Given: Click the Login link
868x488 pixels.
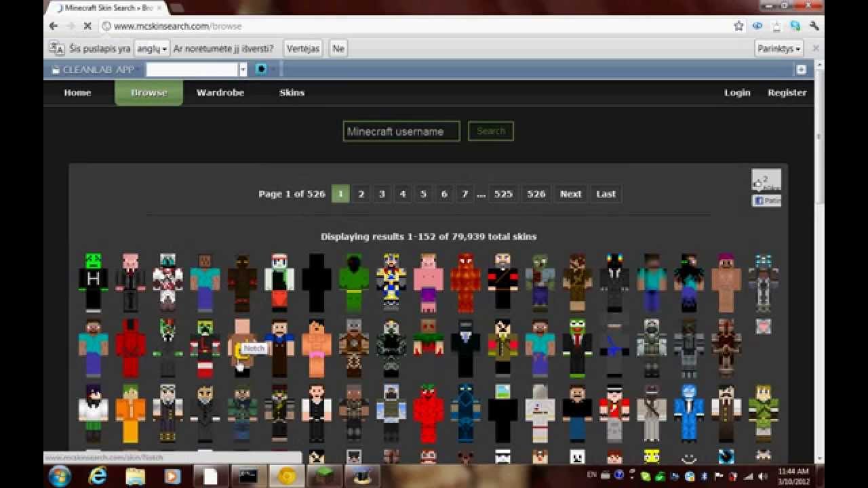Looking at the screenshot, I should pyautogui.click(x=737, y=92).
